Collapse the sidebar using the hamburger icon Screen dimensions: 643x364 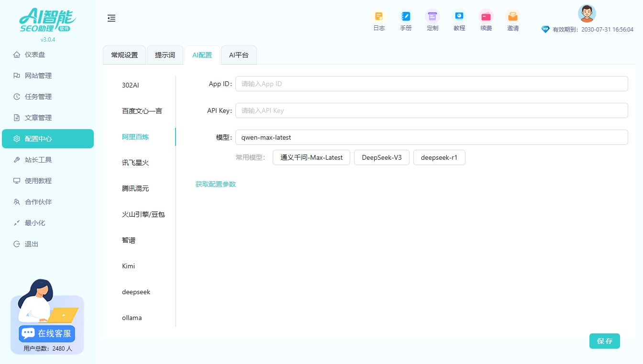coord(111,18)
